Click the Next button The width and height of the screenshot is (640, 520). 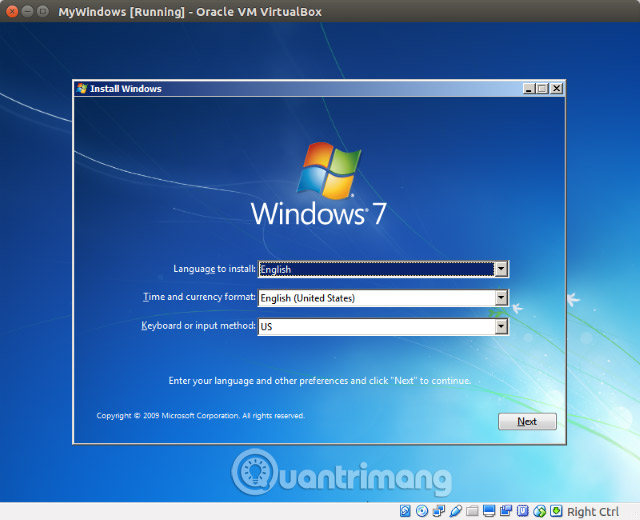click(527, 421)
